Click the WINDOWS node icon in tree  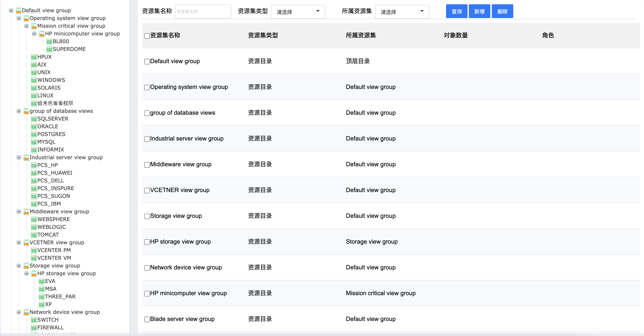click(x=34, y=81)
